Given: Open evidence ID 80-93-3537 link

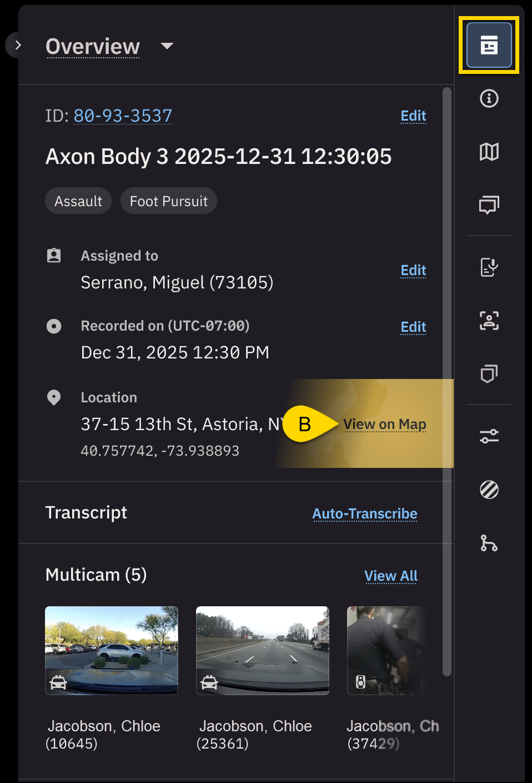Looking at the screenshot, I should tap(123, 116).
